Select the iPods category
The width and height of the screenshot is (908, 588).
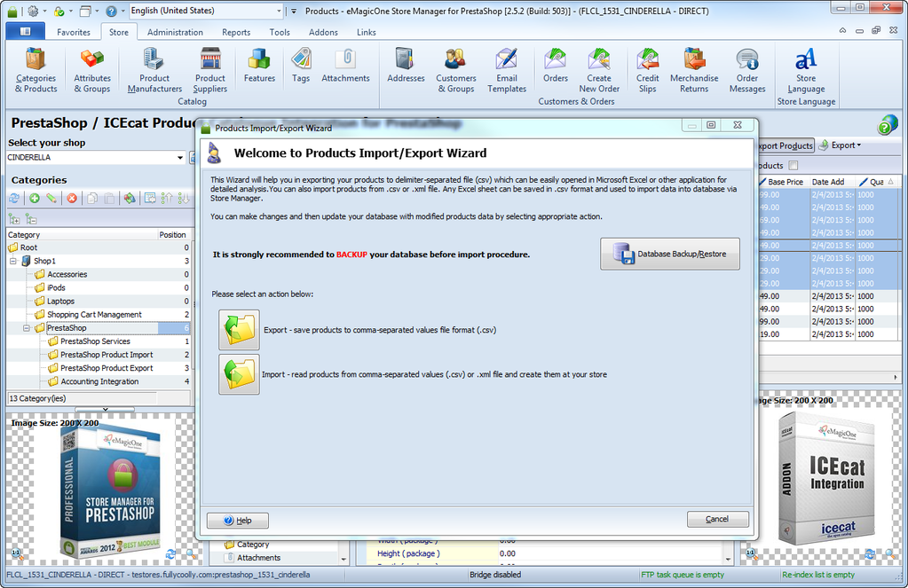pyautogui.click(x=56, y=287)
